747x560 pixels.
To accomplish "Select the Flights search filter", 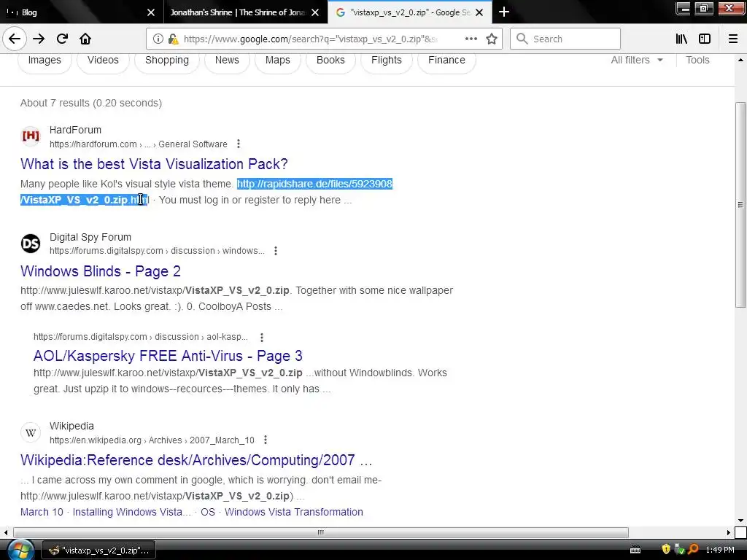I will pos(387,61).
